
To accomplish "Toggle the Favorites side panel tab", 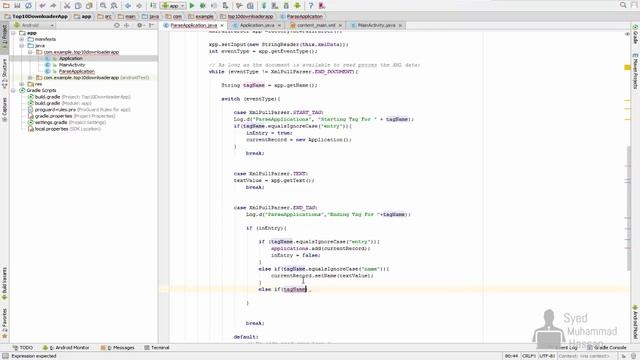I will [x=4, y=323].
